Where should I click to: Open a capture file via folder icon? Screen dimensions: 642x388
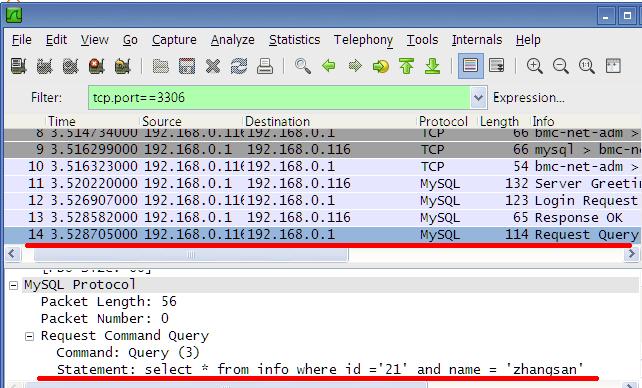(x=160, y=66)
